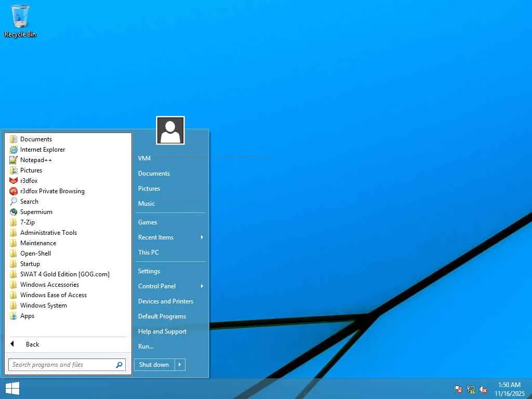Open Control Panel submenu arrow
This screenshot has width=532, height=399.
pyautogui.click(x=202, y=286)
